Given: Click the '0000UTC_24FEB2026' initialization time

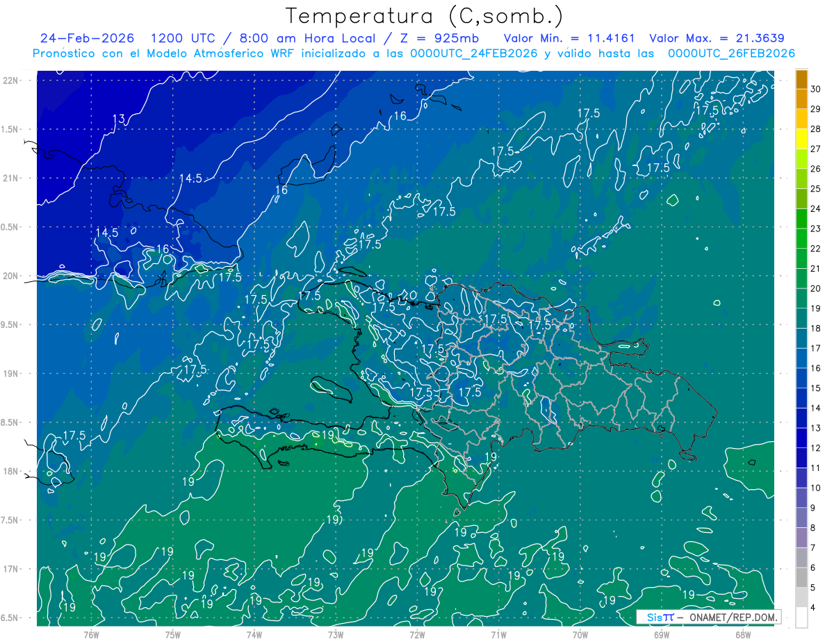Looking at the screenshot, I should click(474, 53).
